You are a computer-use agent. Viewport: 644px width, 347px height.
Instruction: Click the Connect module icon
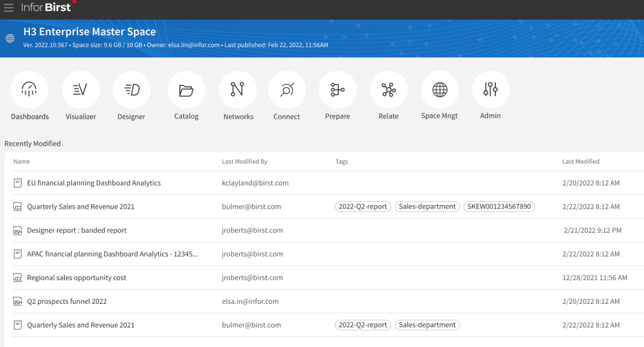click(287, 90)
